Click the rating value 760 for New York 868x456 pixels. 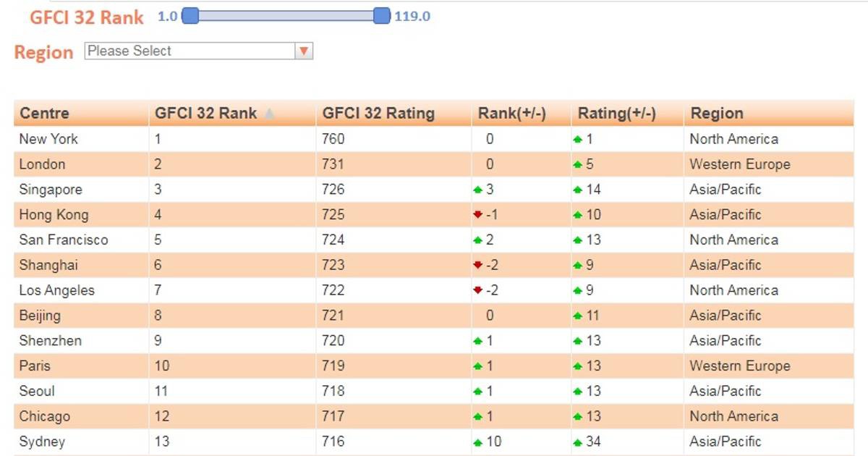[x=333, y=139]
